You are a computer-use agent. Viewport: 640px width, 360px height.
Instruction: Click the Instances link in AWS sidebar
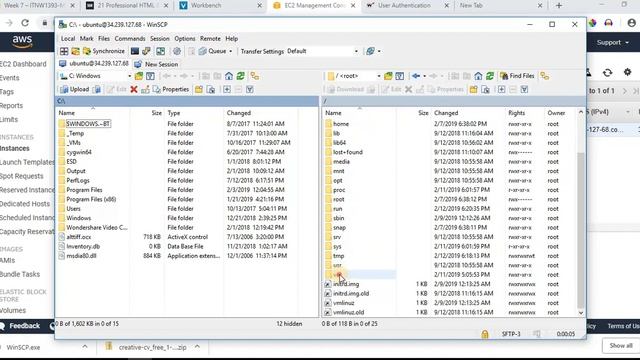coord(15,148)
